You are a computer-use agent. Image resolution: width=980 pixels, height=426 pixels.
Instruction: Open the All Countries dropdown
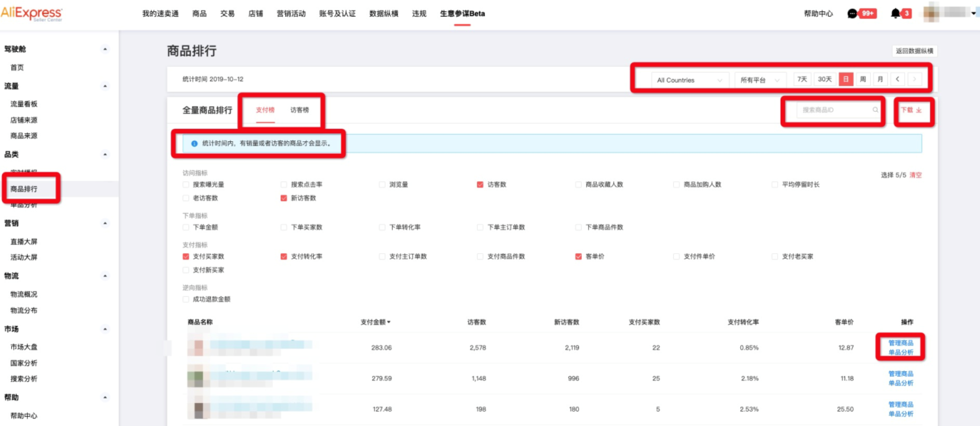[689, 80]
